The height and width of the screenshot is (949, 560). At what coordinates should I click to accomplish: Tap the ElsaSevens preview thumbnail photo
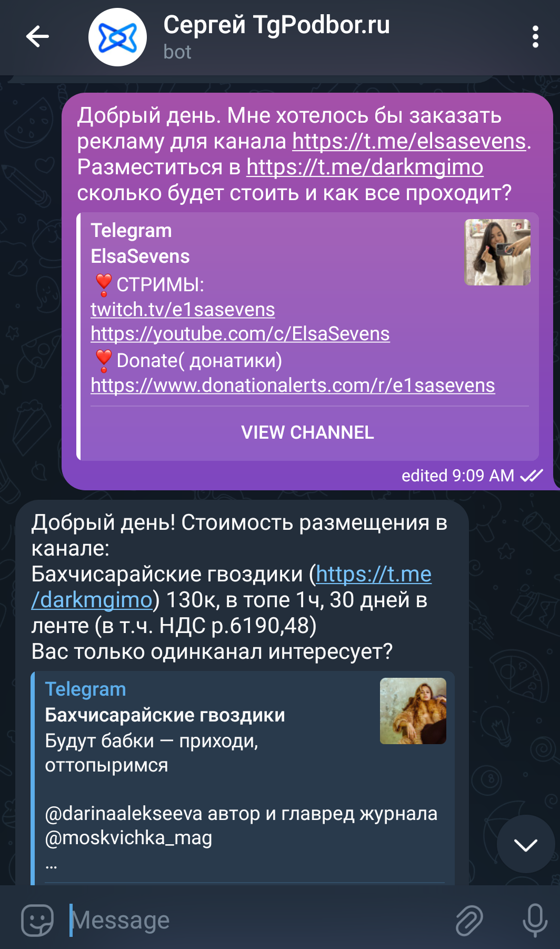(x=497, y=252)
